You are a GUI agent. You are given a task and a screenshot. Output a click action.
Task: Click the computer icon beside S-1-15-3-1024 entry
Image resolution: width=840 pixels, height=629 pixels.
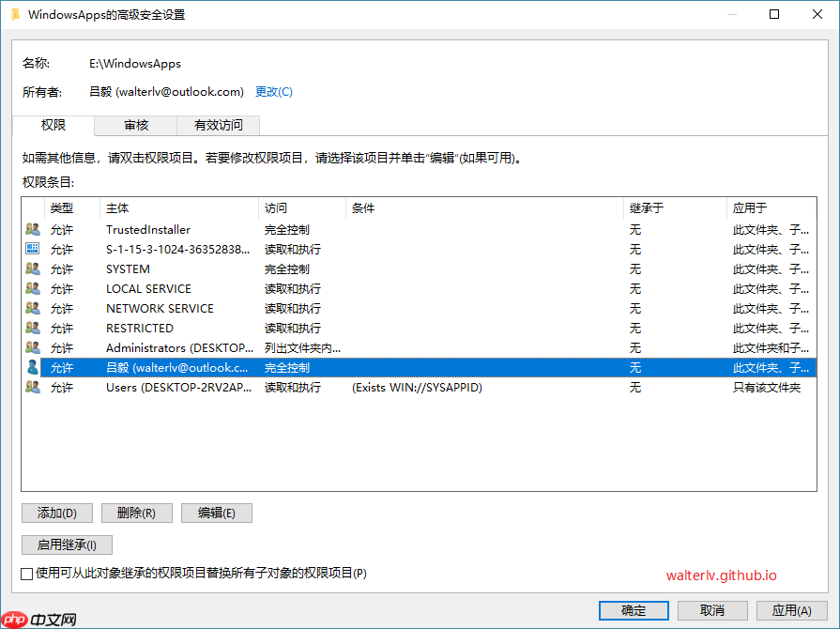tap(31, 249)
